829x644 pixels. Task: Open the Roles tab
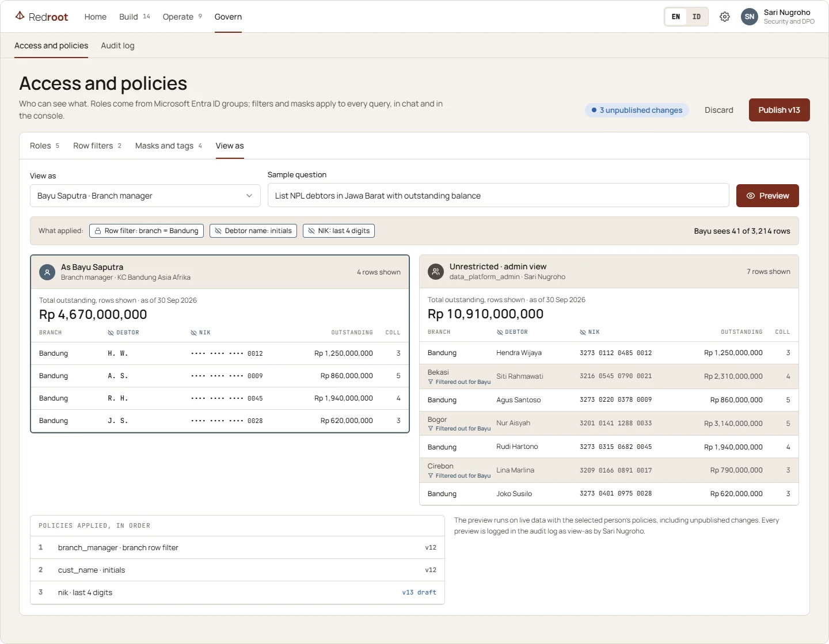(x=44, y=146)
